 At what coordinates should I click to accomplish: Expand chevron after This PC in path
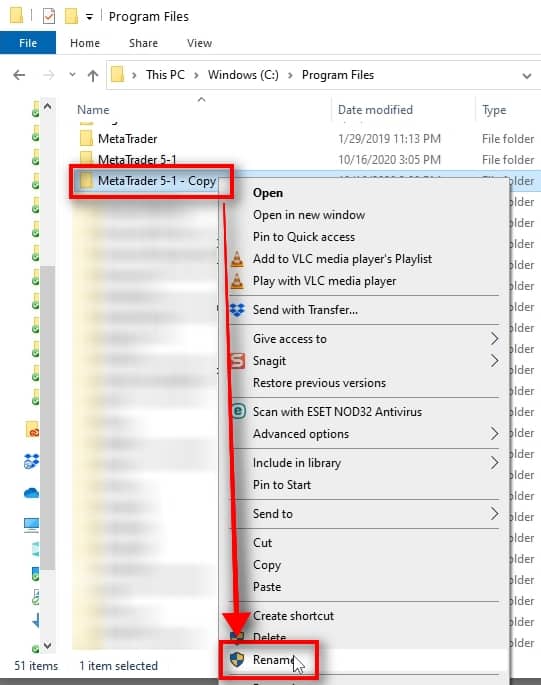click(196, 75)
